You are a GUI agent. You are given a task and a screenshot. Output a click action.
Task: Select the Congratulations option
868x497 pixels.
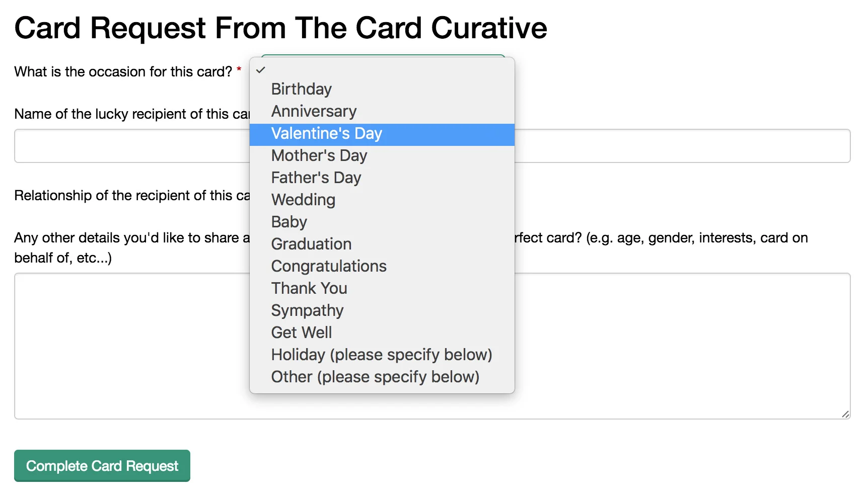click(x=329, y=266)
